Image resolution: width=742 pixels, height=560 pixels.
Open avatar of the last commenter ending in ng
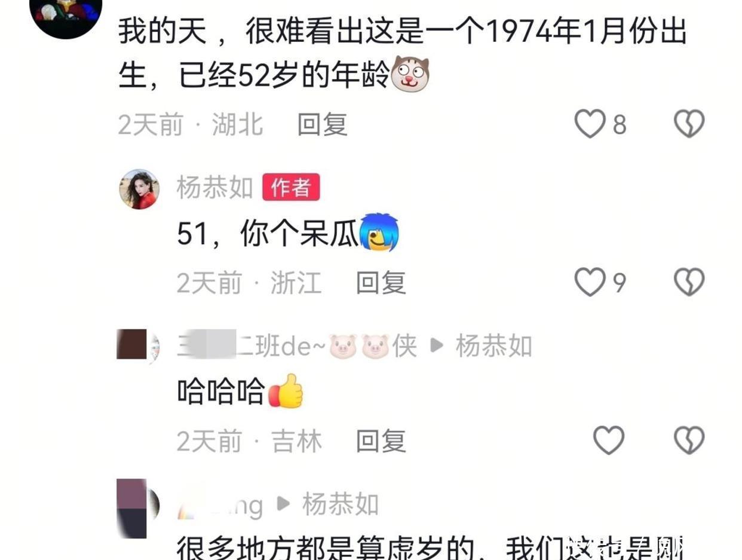click(138, 508)
